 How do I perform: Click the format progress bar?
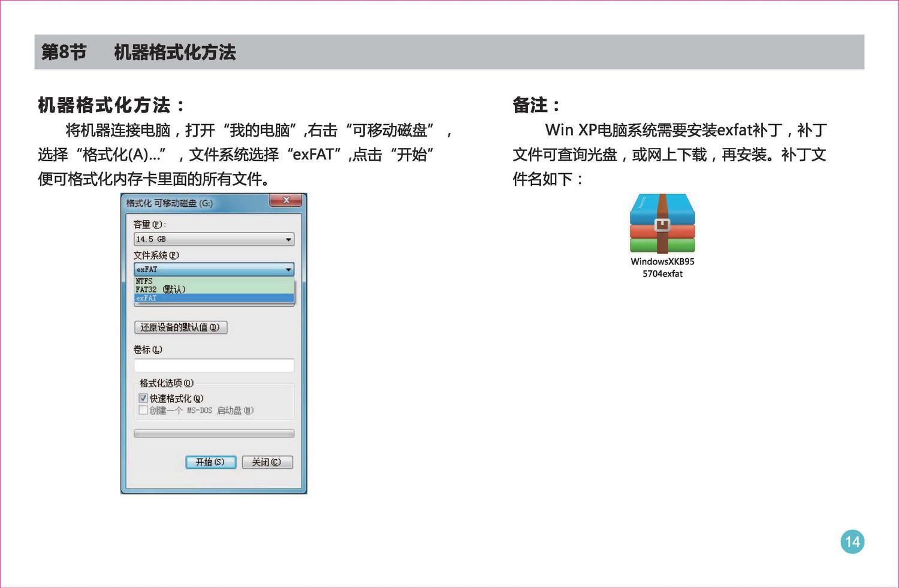coord(214,433)
